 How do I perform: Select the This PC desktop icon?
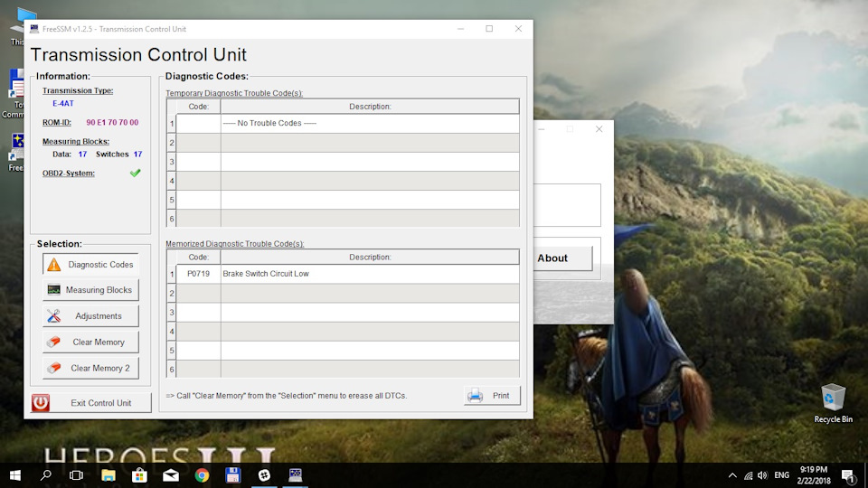[x=24, y=26]
